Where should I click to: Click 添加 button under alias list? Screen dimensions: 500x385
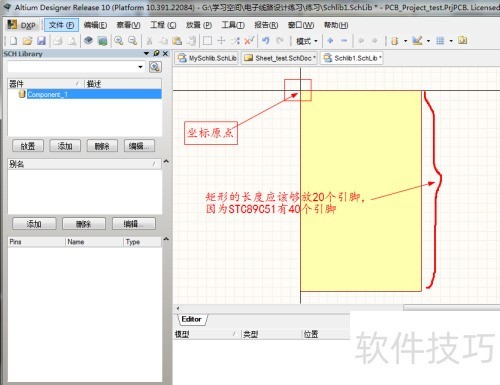pyautogui.click(x=34, y=224)
